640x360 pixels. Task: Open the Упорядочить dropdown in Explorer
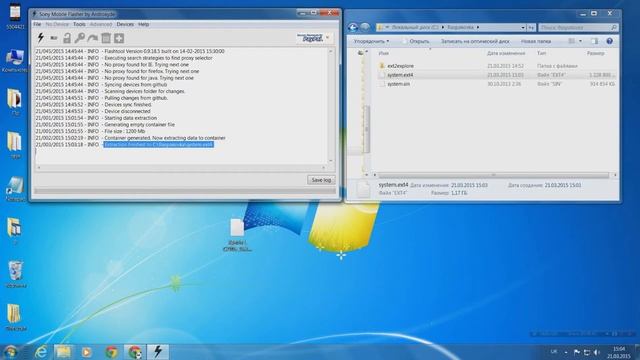[371, 41]
